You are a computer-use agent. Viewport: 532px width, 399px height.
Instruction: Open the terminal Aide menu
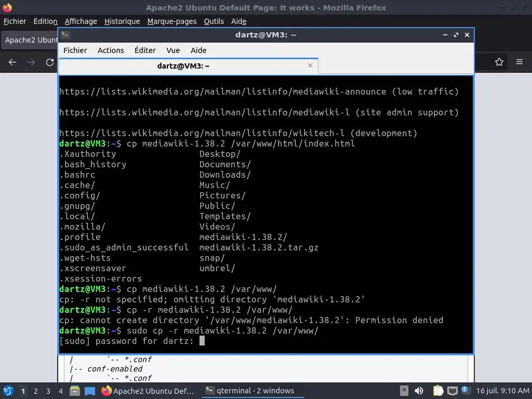(198, 50)
